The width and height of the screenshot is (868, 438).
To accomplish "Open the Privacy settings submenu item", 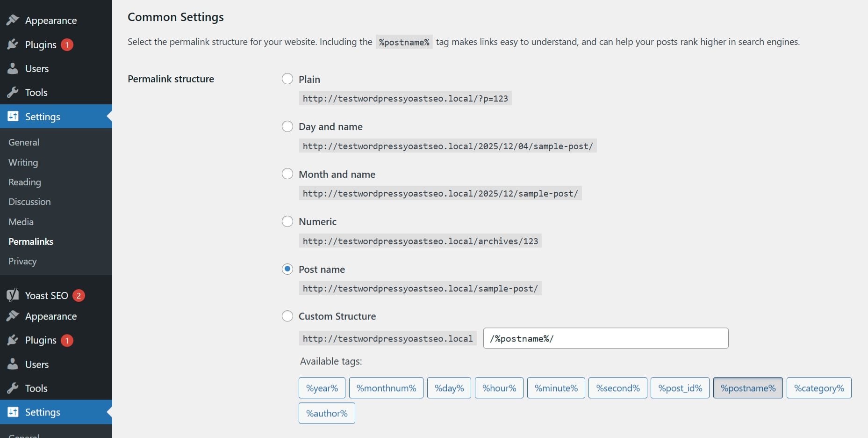I will click(22, 261).
